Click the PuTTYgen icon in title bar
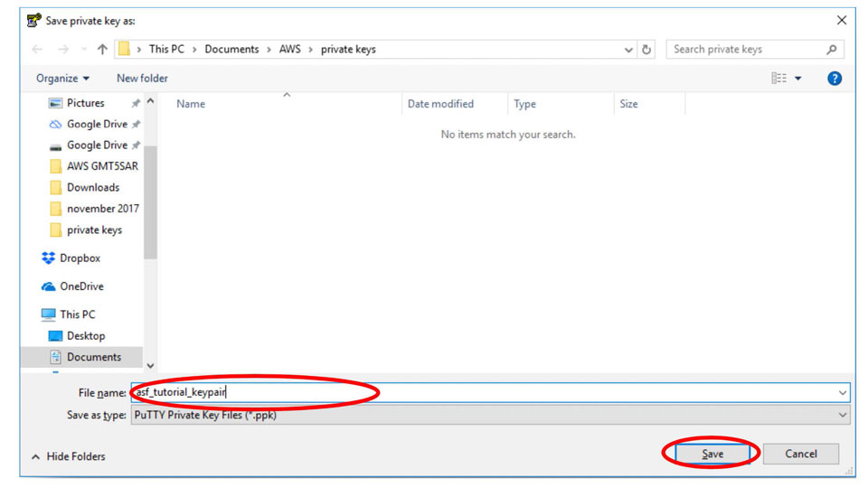This screenshot has height=497, width=868. [33, 21]
